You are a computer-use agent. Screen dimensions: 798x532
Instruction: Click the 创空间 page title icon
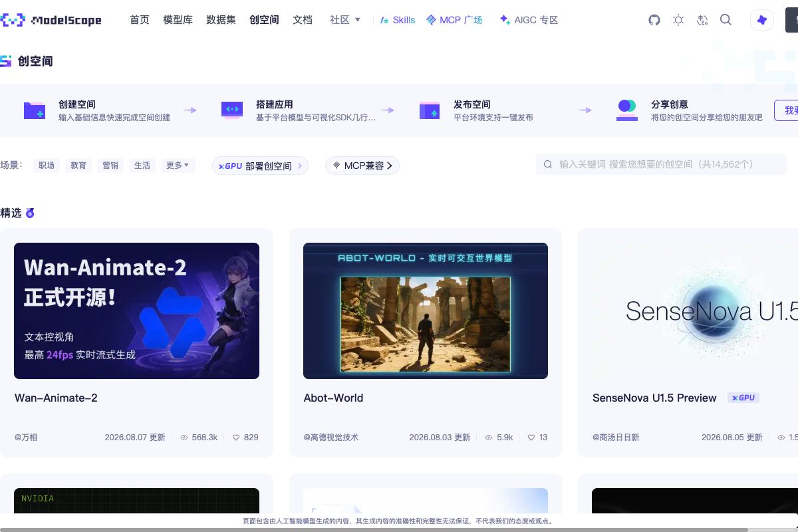coord(6,61)
